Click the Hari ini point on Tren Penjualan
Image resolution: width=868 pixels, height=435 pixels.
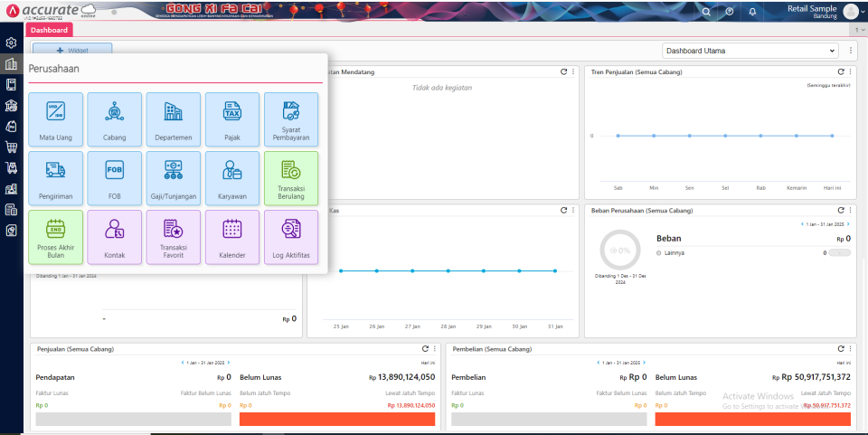point(832,136)
